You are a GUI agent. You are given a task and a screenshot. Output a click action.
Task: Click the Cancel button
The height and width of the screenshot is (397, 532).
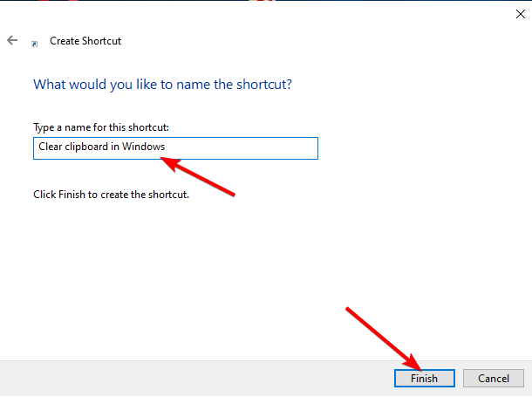(494, 378)
